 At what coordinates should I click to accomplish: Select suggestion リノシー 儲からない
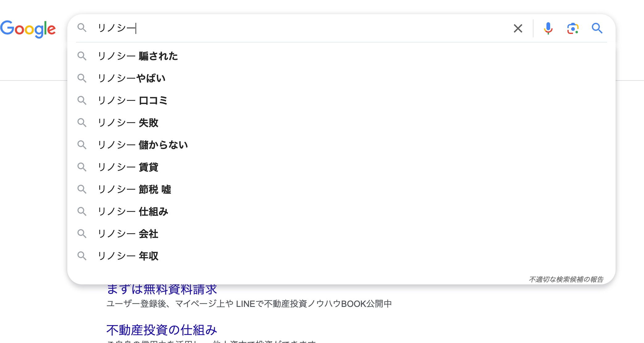click(143, 145)
